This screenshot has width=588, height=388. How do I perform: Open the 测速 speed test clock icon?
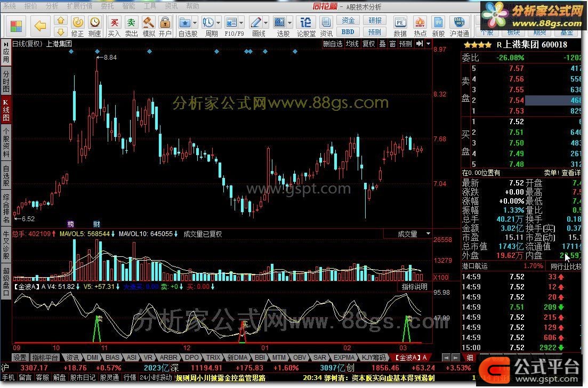[x=94, y=26]
